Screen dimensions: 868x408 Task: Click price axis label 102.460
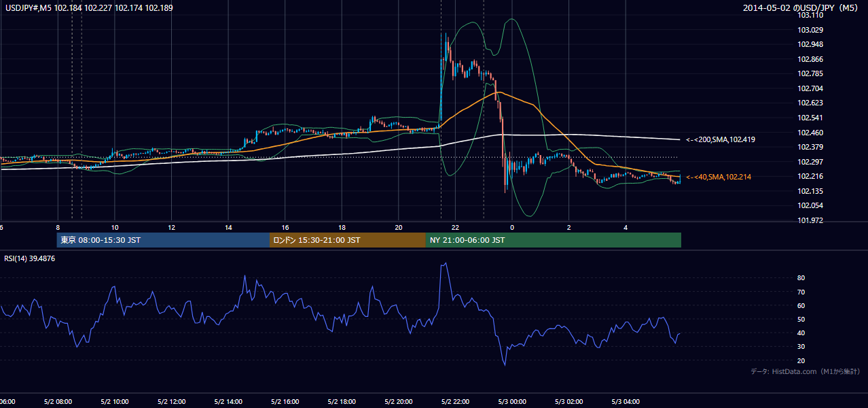tap(810, 133)
